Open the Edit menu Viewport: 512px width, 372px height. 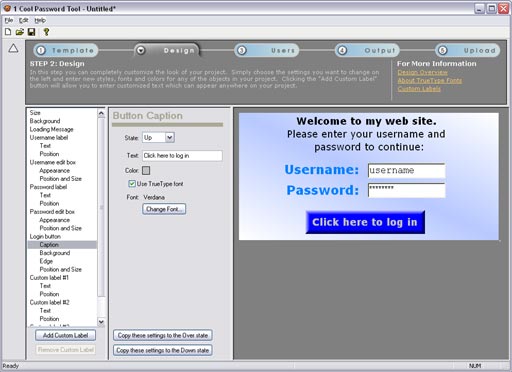click(23, 20)
